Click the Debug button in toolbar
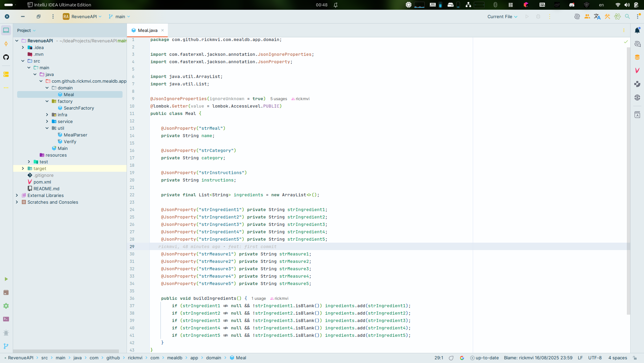Viewport: 644px width, 363px height. tap(538, 16)
